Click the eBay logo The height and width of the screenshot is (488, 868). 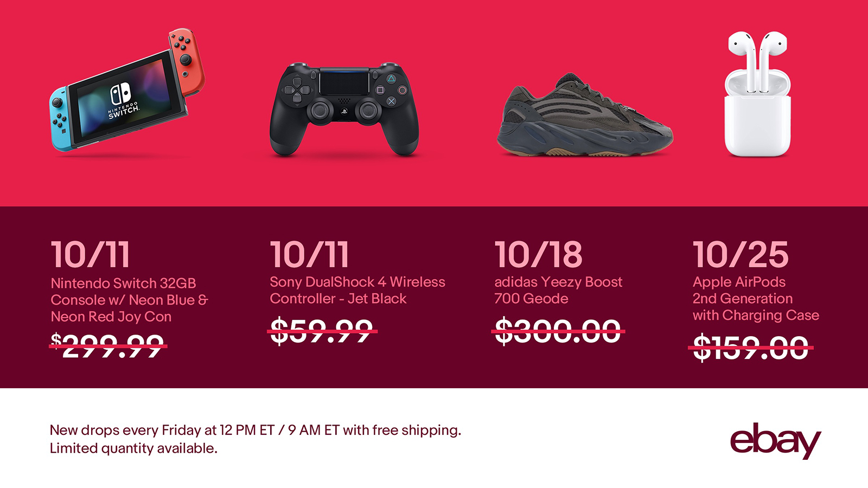[775, 440]
